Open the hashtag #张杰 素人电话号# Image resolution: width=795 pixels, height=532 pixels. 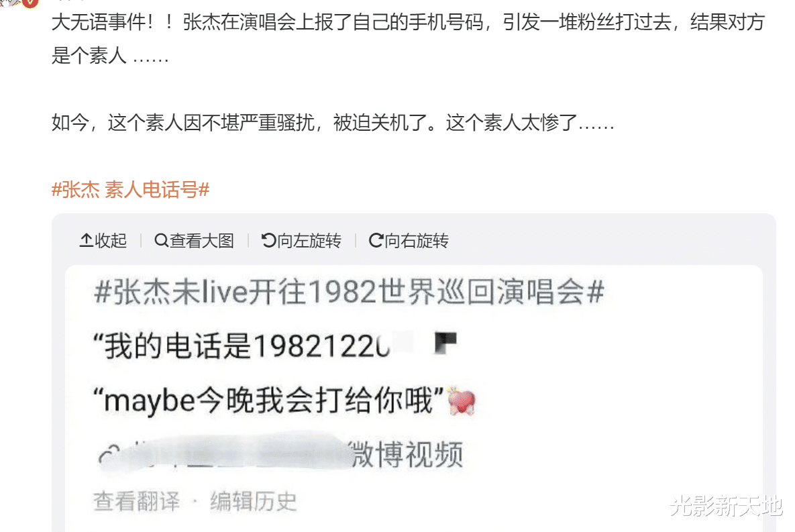pos(130,190)
